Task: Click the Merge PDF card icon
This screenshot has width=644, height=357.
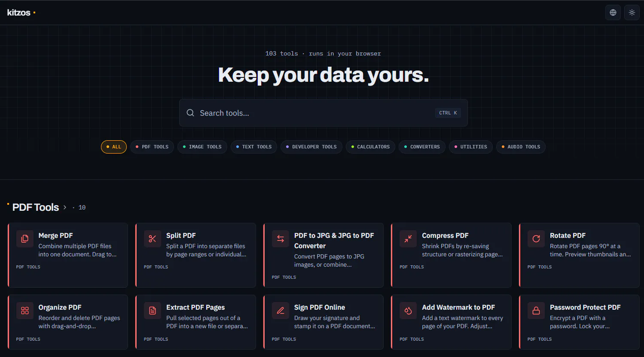Action: pos(25,239)
